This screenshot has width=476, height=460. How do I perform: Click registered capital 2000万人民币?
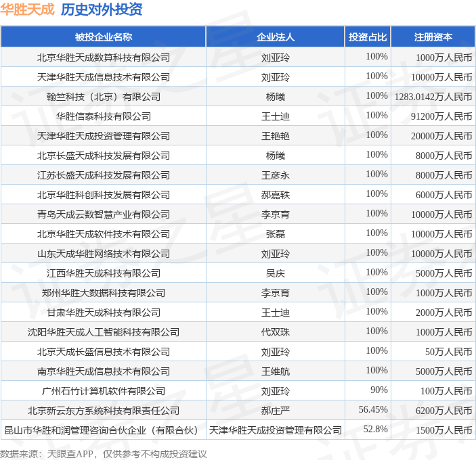pyautogui.click(x=443, y=313)
